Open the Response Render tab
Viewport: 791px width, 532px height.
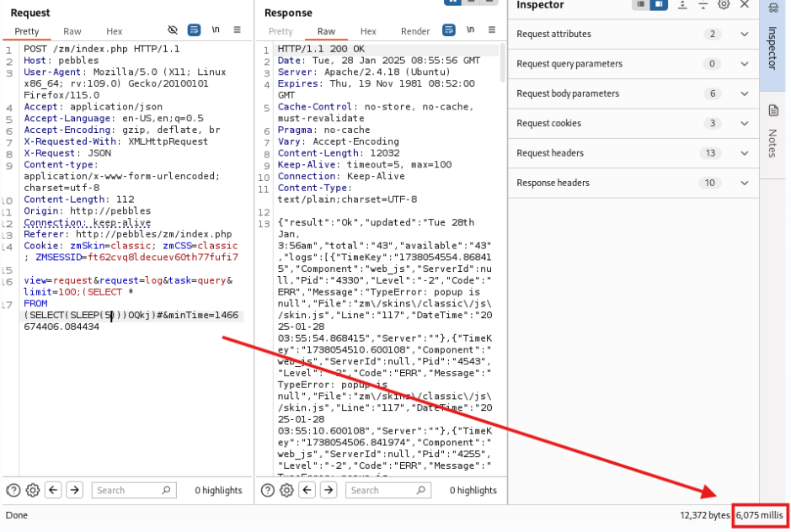coord(415,31)
